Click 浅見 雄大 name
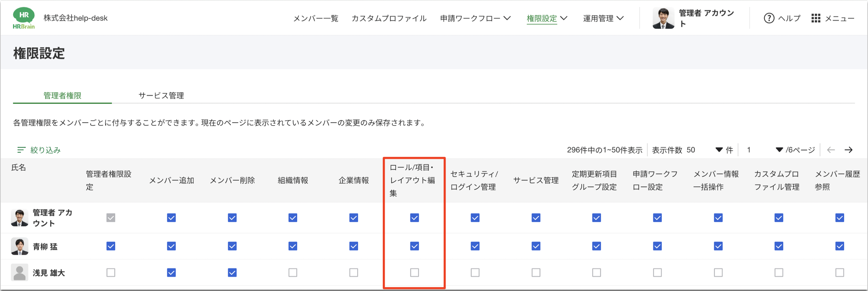 [49, 273]
